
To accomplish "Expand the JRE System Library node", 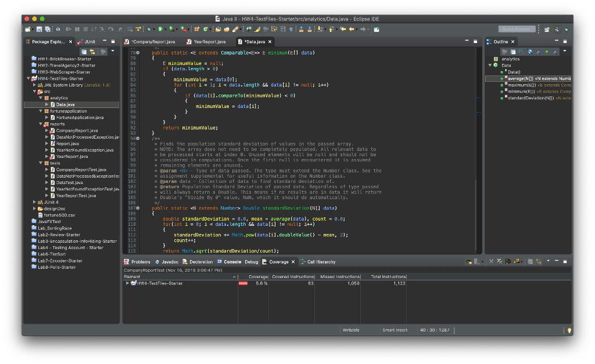I will click(34, 85).
